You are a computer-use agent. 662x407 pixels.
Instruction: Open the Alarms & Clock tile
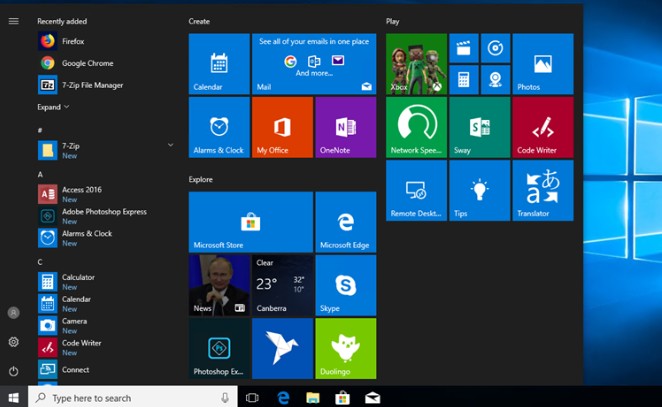tap(219, 127)
